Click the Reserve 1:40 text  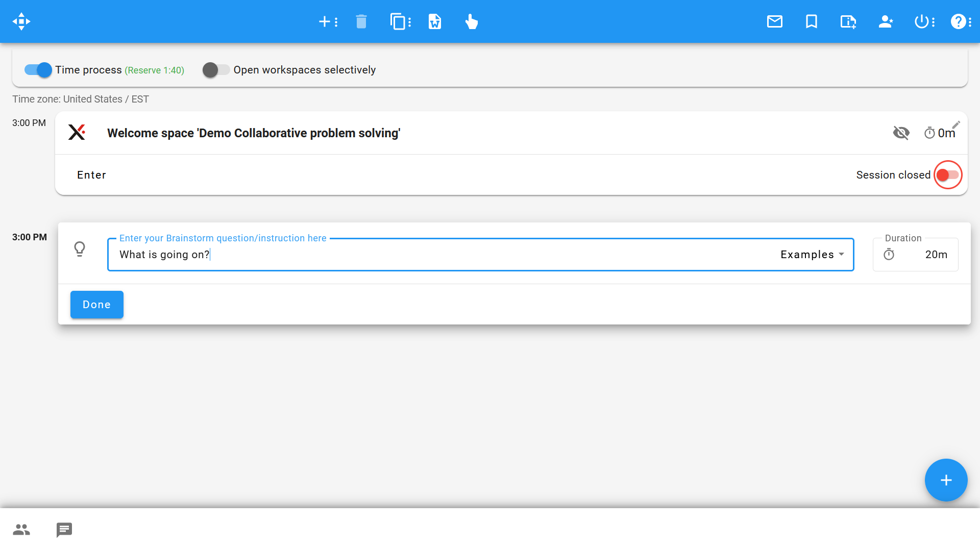click(x=155, y=70)
